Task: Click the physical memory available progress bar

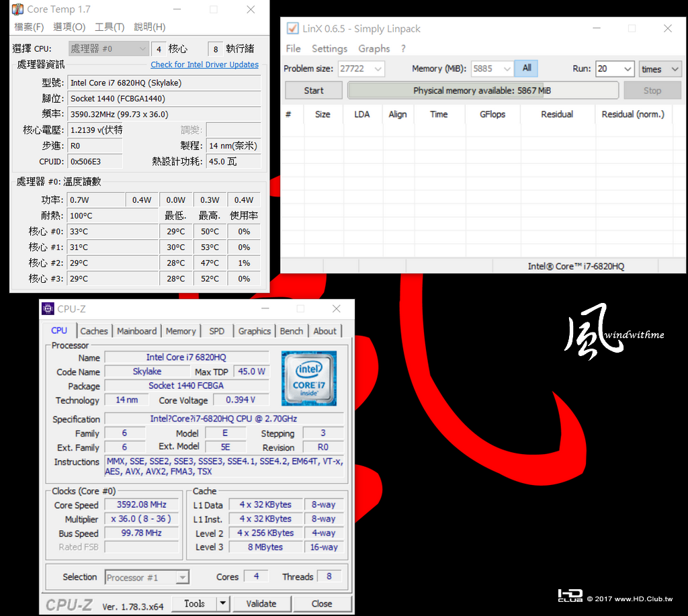Action: [482, 91]
